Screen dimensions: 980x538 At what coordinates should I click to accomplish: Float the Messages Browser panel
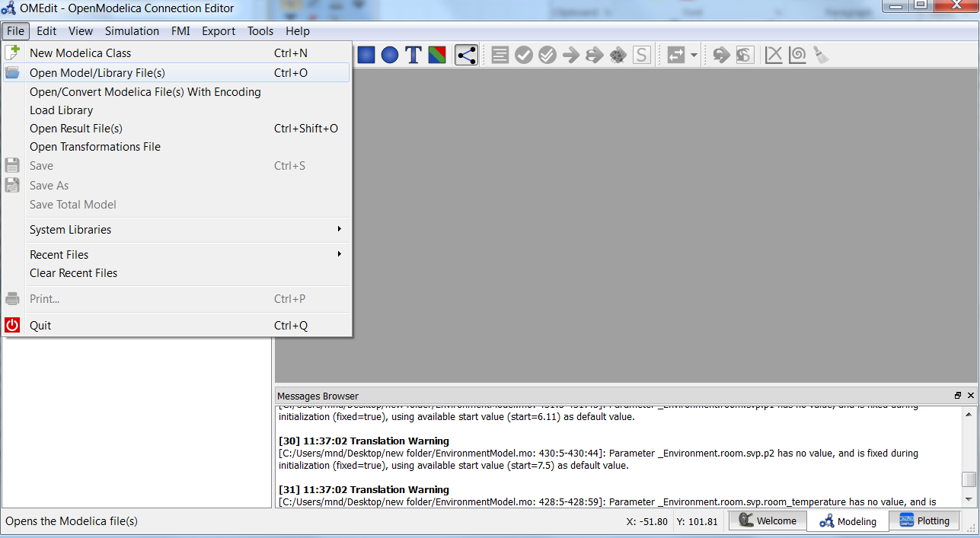pos(958,396)
